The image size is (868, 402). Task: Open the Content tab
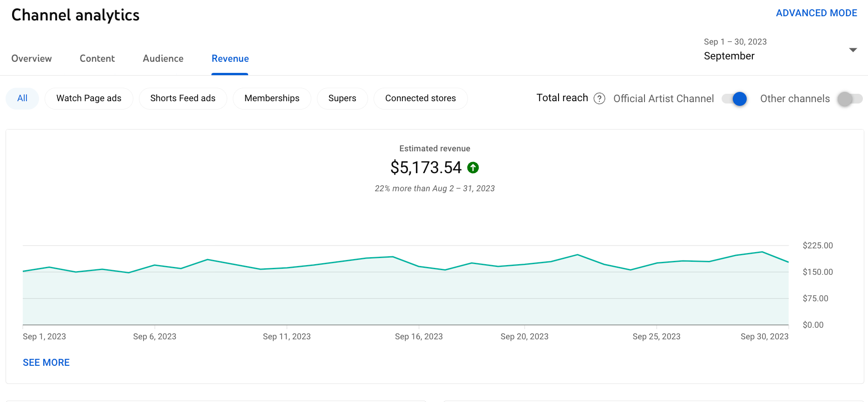(97, 58)
